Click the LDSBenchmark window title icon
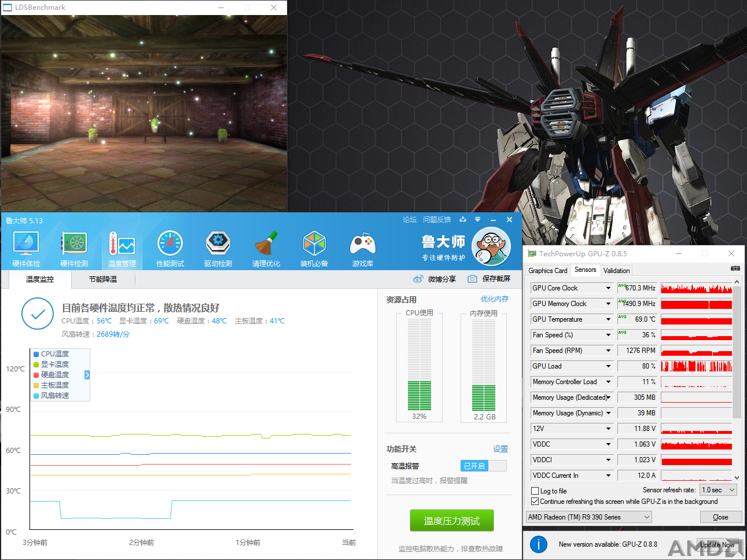This screenshot has width=747, height=560. point(8,8)
